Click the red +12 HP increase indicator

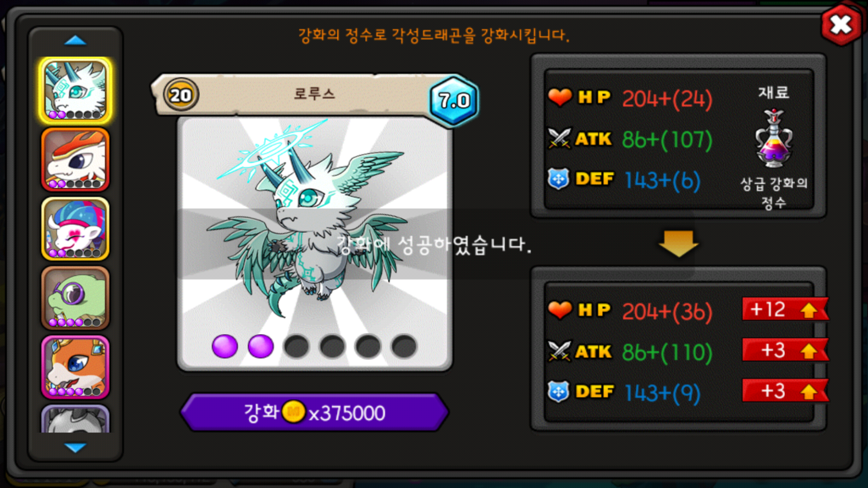pos(785,310)
